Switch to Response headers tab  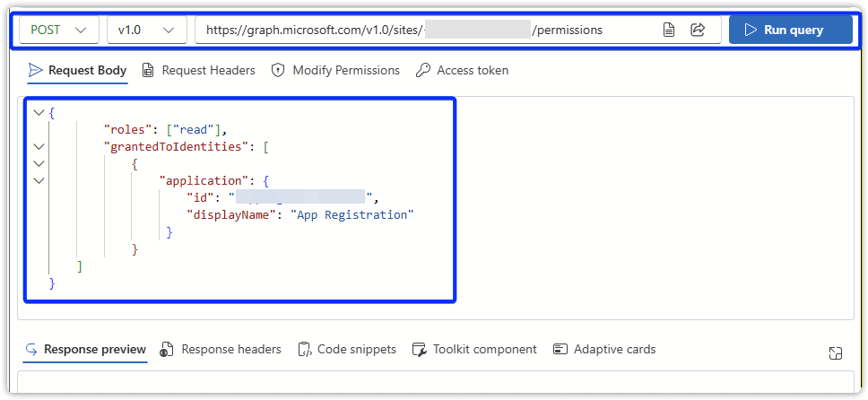click(221, 350)
